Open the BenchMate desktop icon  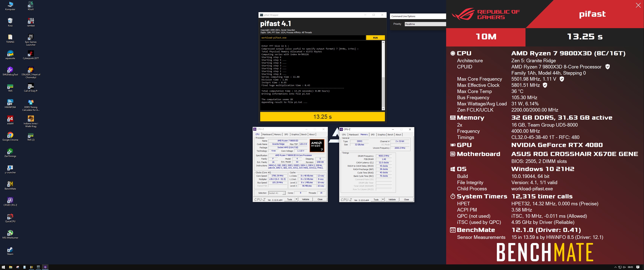(10, 185)
